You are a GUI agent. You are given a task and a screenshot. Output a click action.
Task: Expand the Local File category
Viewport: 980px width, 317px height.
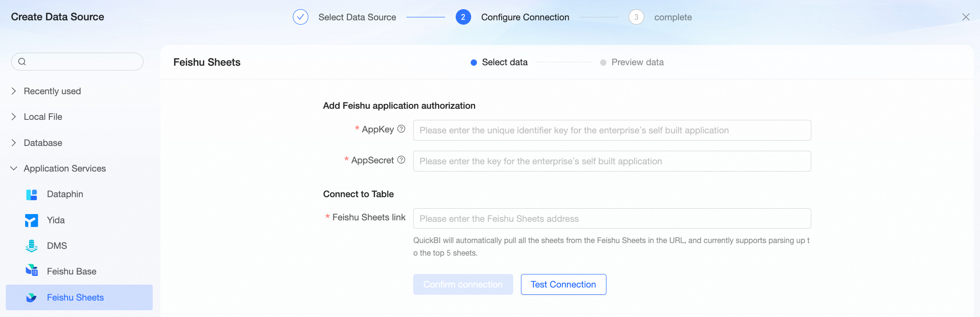(14, 116)
